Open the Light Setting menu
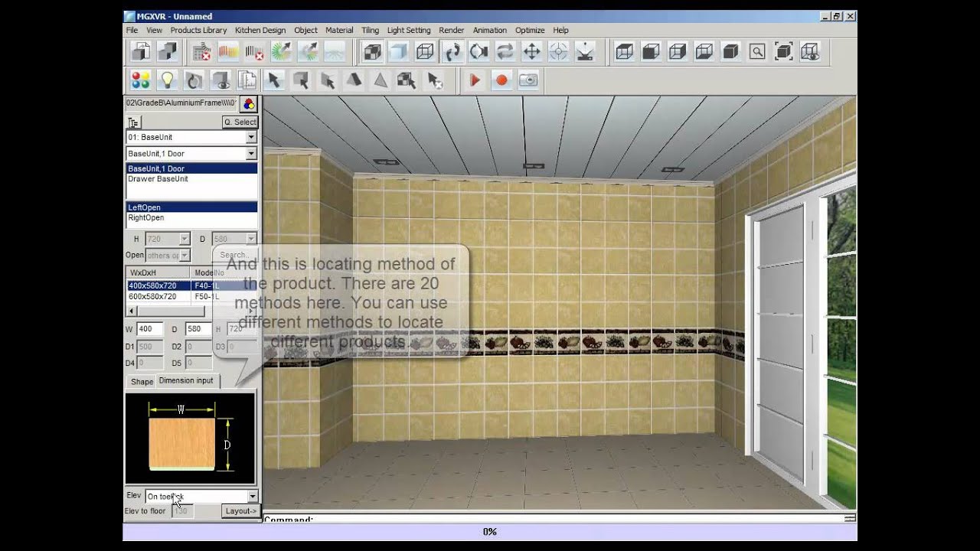 409,30
